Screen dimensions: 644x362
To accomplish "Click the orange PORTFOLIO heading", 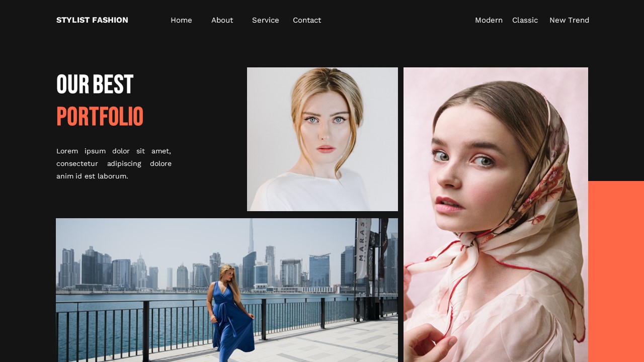I will tap(100, 116).
